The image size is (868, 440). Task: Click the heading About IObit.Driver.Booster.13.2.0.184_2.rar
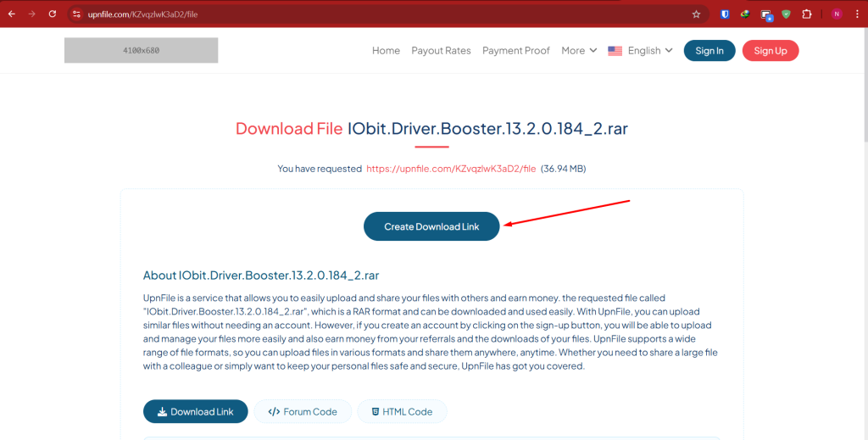click(261, 275)
